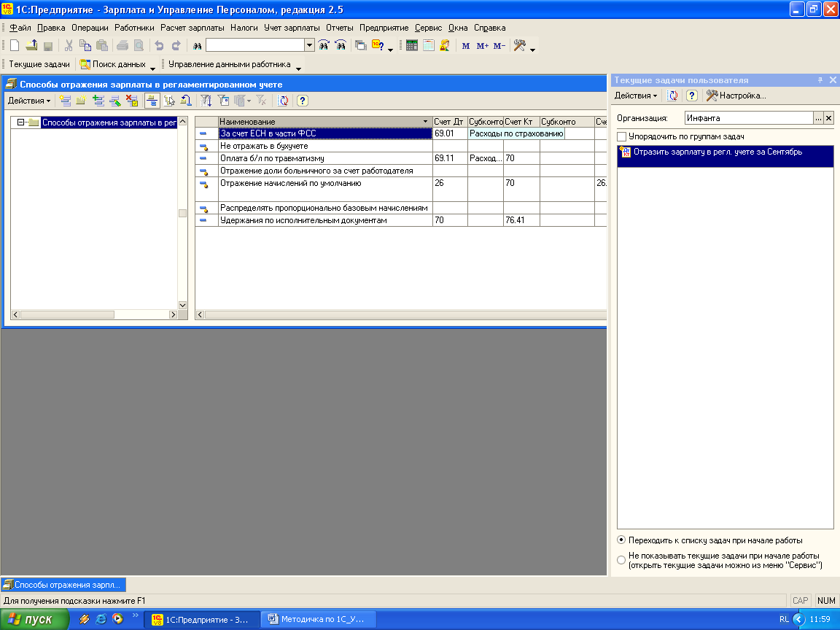Screen dimensions: 840x630
Task: Click the Add new item icon in list toolbar
Action: (x=65, y=101)
